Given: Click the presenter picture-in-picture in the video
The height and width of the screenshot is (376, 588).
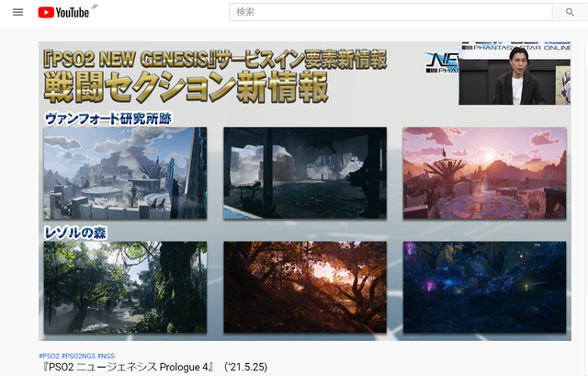Looking at the screenshot, I should (514, 74).
